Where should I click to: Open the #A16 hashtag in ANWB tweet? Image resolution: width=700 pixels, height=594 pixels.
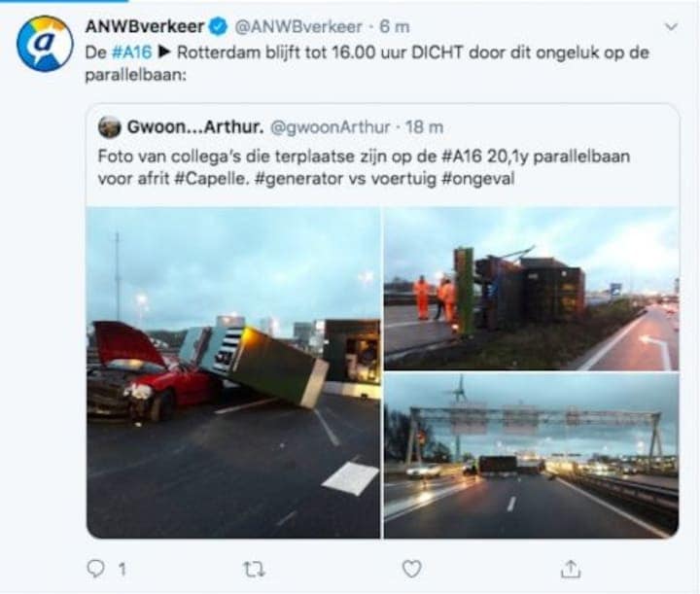tap(131, 52)
